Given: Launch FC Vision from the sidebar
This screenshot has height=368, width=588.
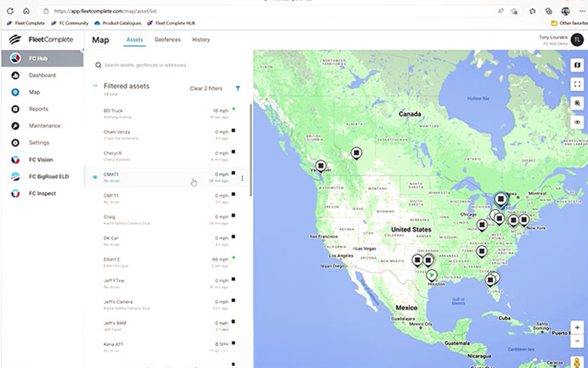Looking at the screenshot, I should pos(40,159).
